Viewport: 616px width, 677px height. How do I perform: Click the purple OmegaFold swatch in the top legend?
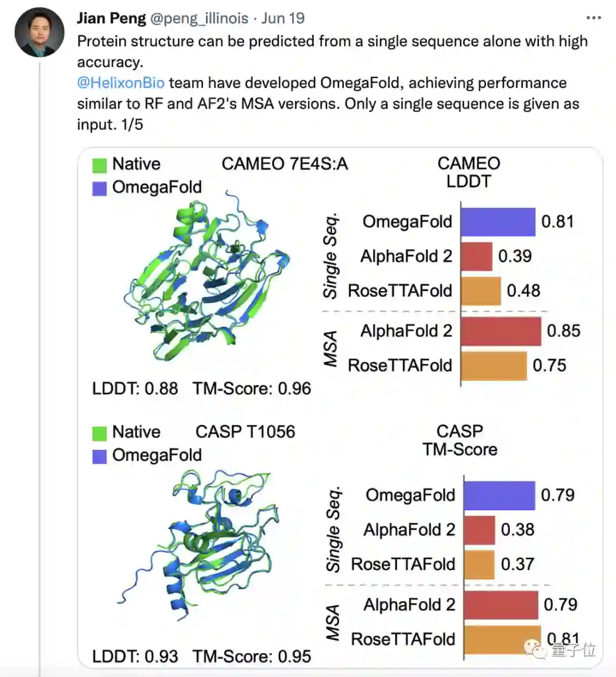tap(100, 188)
